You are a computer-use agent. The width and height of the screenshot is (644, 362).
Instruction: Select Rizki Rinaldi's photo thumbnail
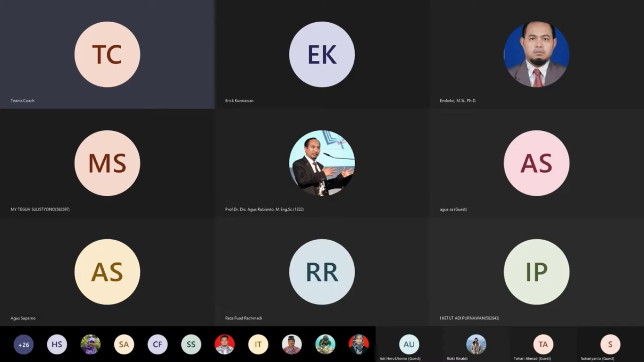(x=476, y=345)
